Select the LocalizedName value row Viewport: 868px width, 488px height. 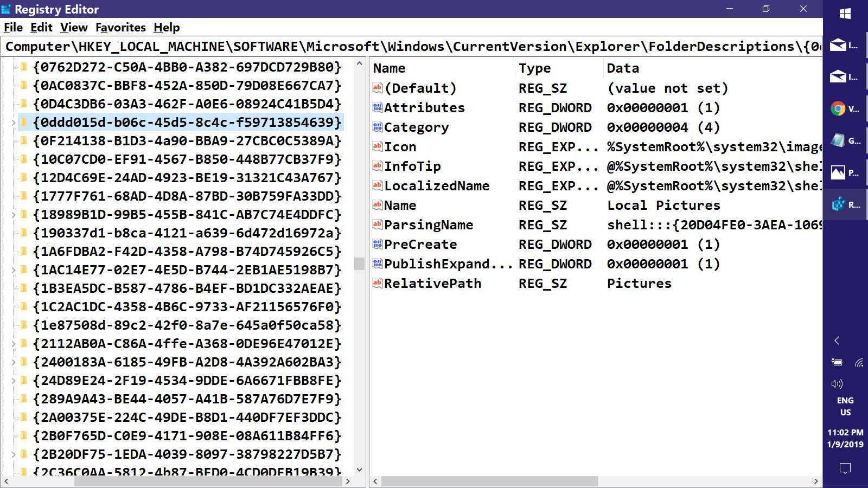tap(597, 185)
